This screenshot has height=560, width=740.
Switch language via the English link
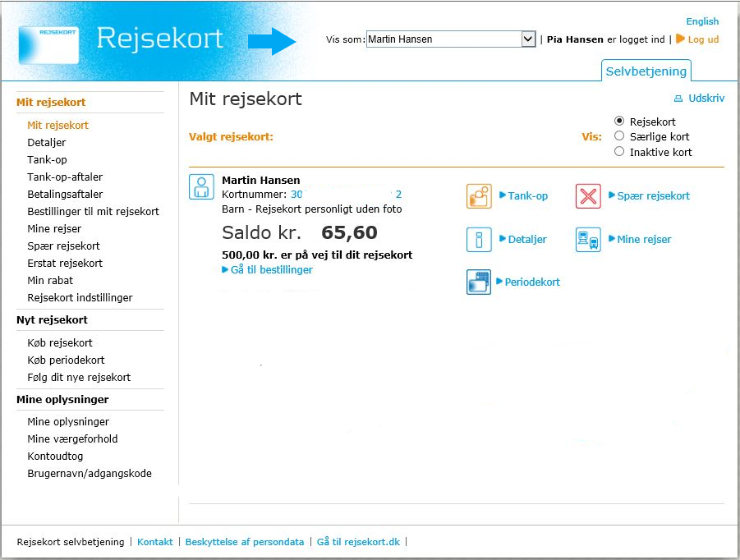[702, 21]
